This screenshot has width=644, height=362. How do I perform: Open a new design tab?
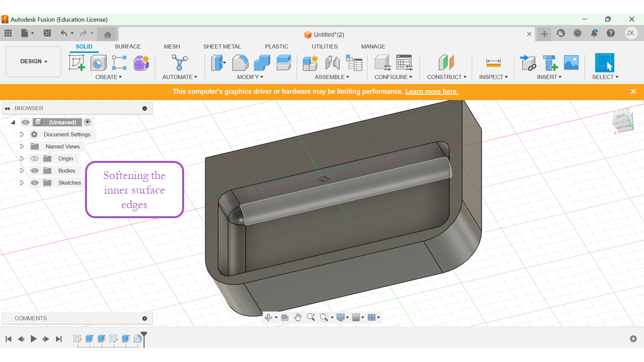click(x=544, y=34)
